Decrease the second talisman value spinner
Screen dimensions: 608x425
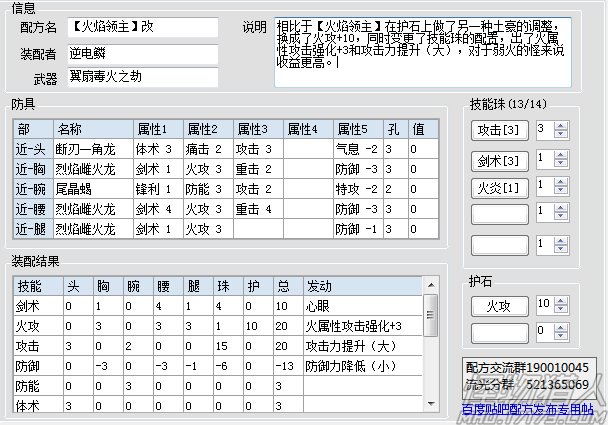coord(560,336)
